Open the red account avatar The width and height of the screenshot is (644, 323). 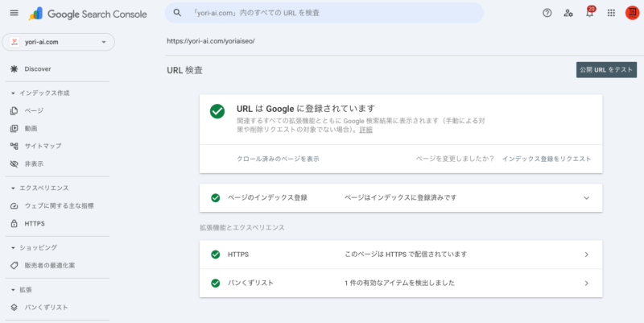pyautogui.click(x=632, y=13)
